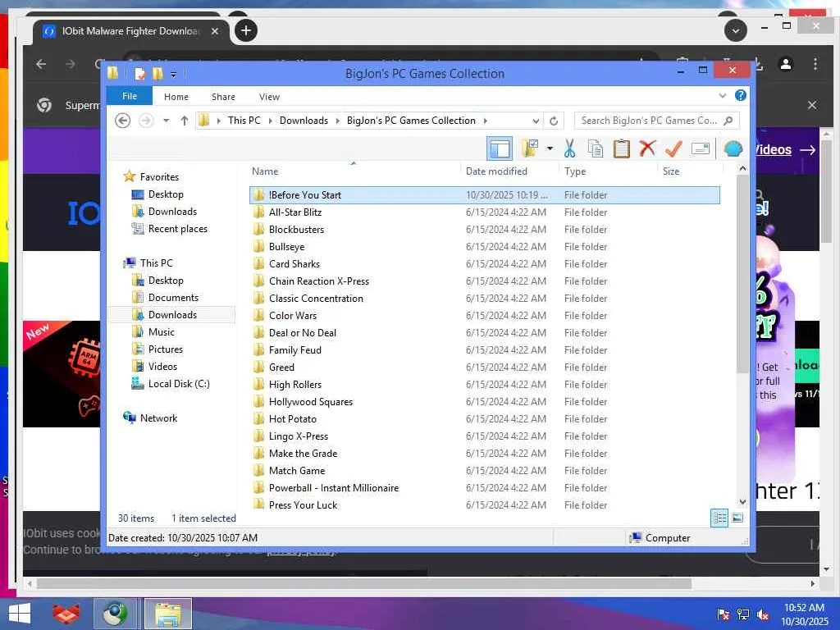840x630 pixels.
Task: Open the File menu tab
Action: click(x=130, y=96)
